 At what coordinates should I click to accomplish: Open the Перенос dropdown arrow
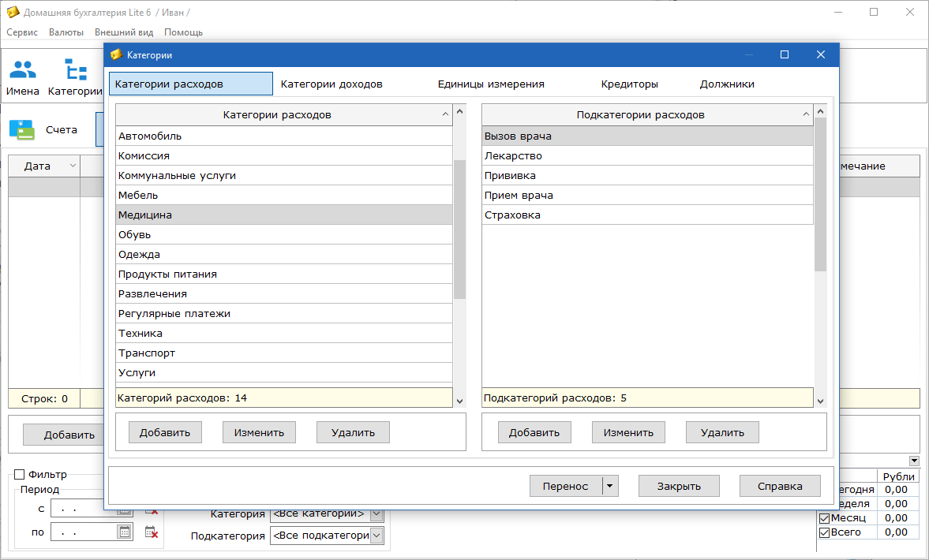pyautogui.click(x=609, y=486)
